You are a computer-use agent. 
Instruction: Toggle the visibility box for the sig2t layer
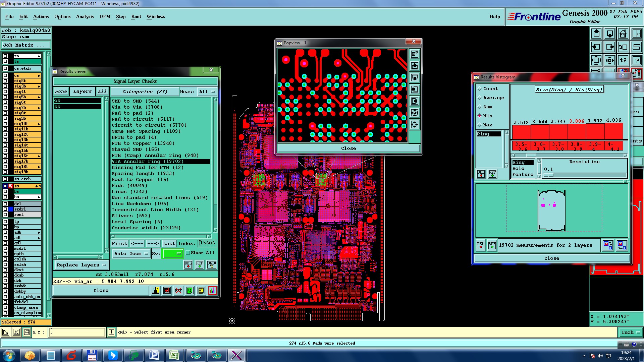[5, 81]
